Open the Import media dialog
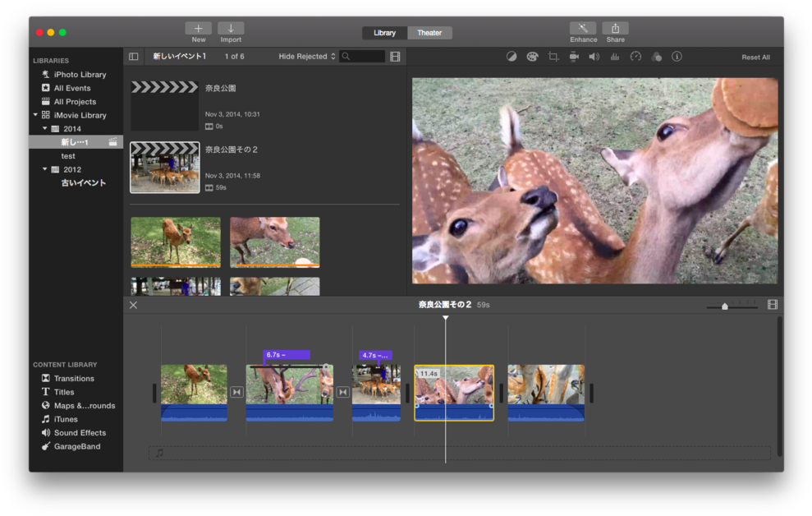 tap(231, 31)
